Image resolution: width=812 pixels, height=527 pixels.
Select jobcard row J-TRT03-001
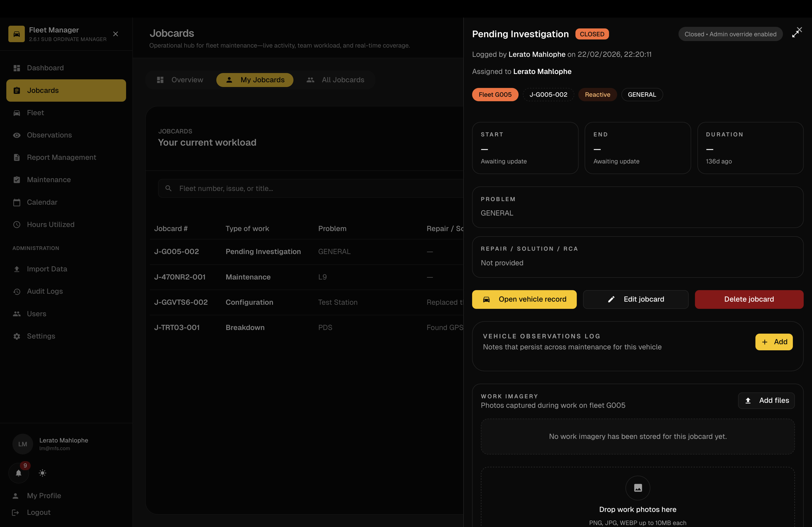306,328
